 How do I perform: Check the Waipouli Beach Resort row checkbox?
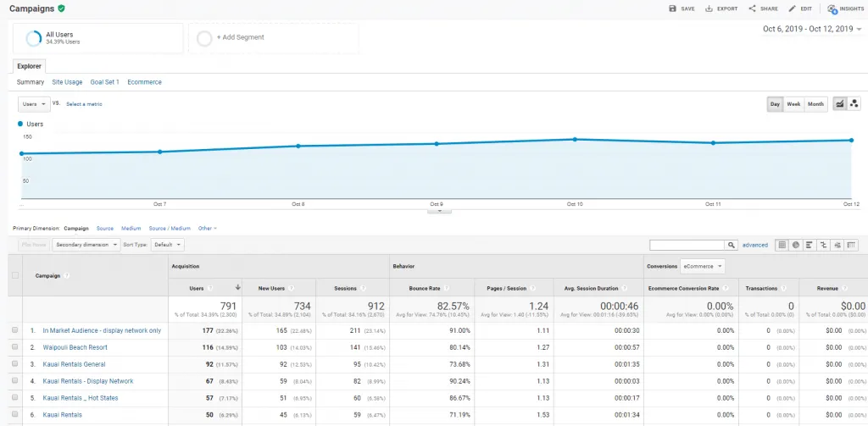(15, 347)
